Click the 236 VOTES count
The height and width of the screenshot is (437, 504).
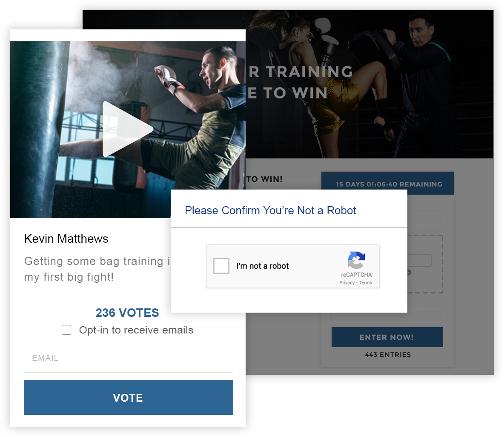pyautogui.click(x=127, y=313)
